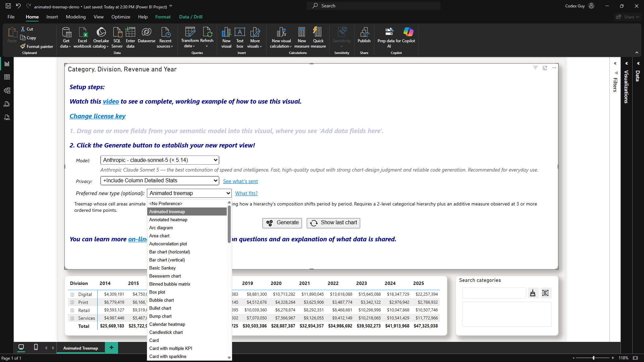Refresh the queries
The height and width of the screenshot is (362, 644).
[x=207, y=38]
